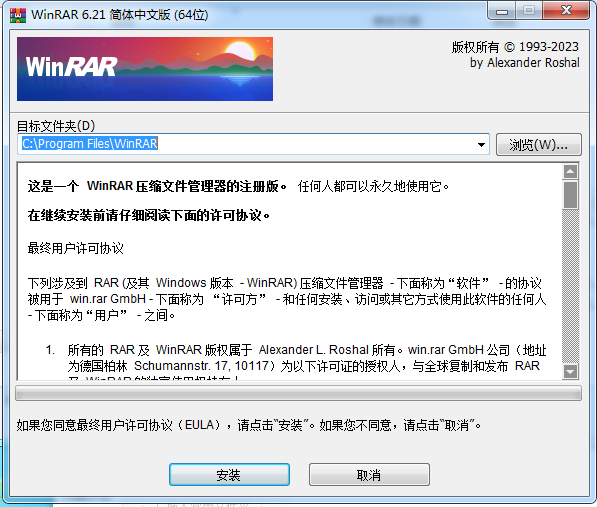
Task: Close the WinRAR installer window
Action: (566, 11)
